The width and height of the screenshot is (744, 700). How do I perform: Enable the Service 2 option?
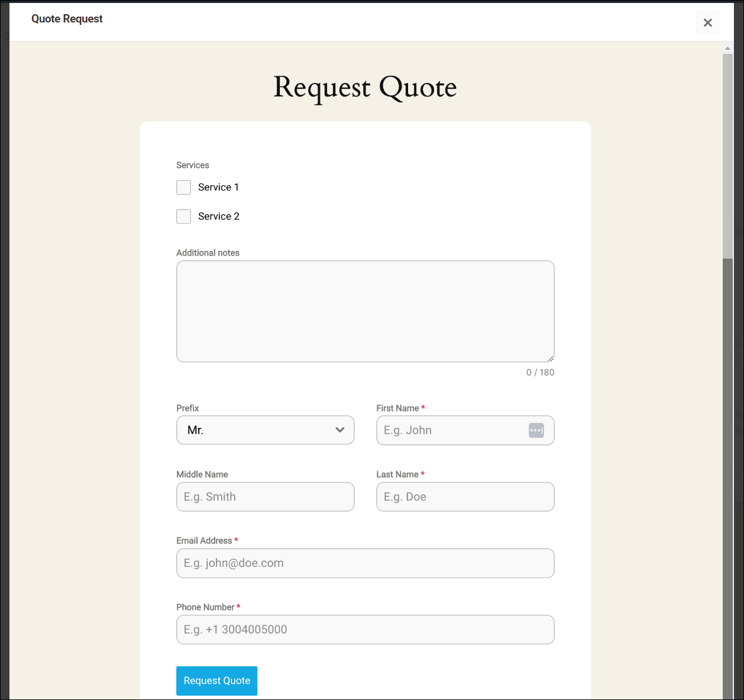183,216
